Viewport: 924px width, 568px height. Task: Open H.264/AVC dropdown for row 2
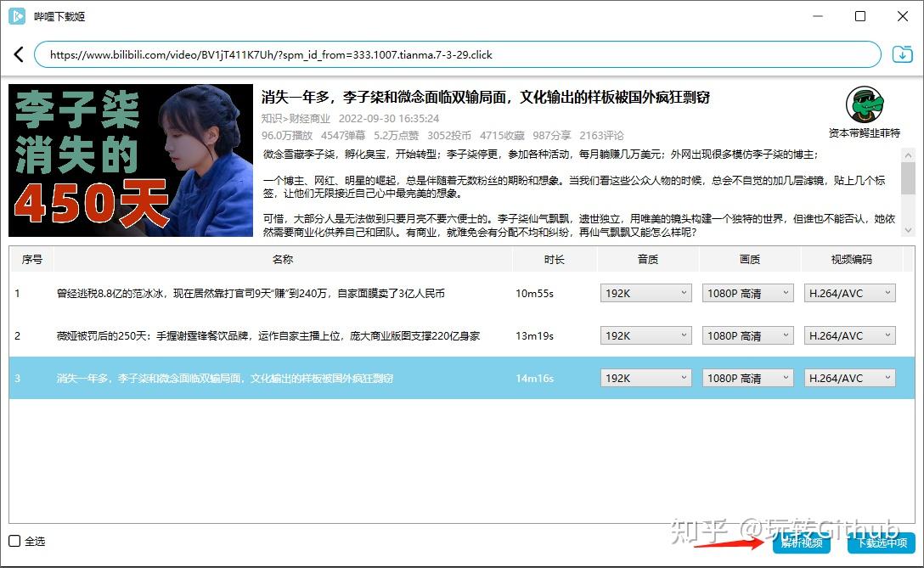click(850, 335)
